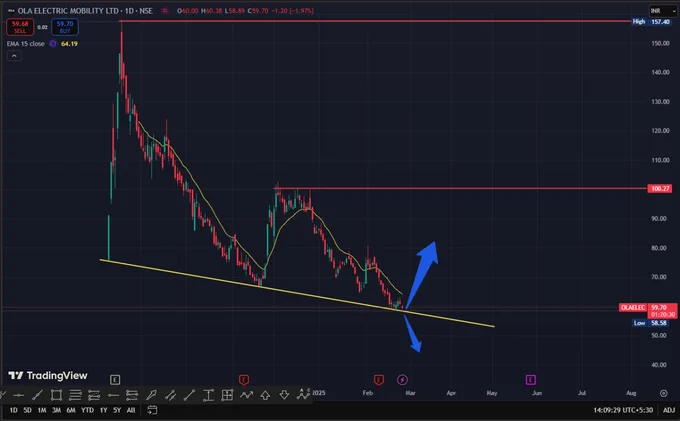Click the purple E event near Jun
Screen dimensions: 680x421
point(530,380)
